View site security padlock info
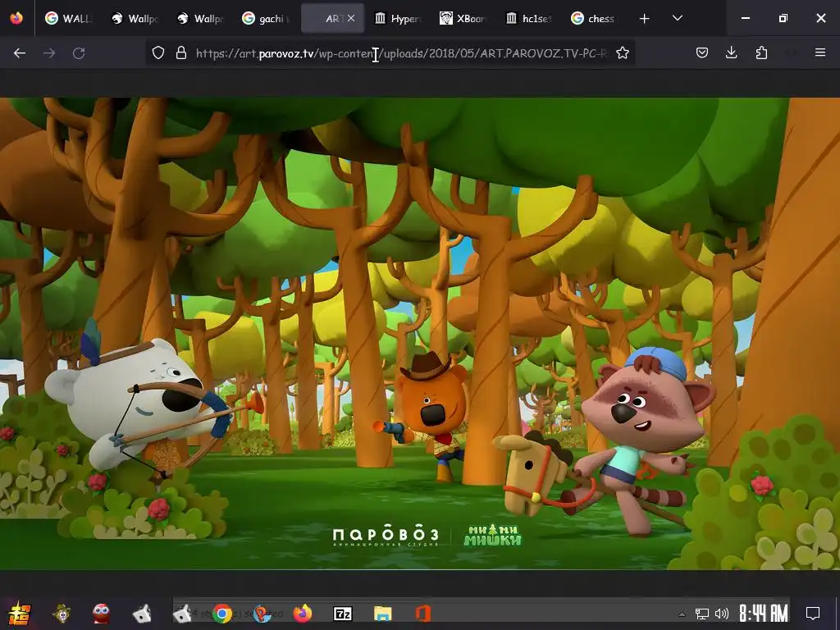Viewport: 840px width, 630px height. (x=181, y=53)
